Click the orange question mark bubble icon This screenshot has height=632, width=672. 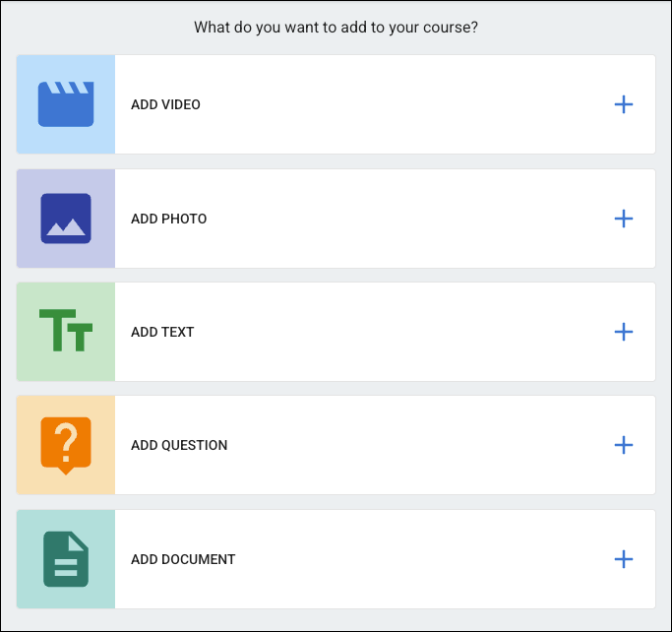[66, 445]
